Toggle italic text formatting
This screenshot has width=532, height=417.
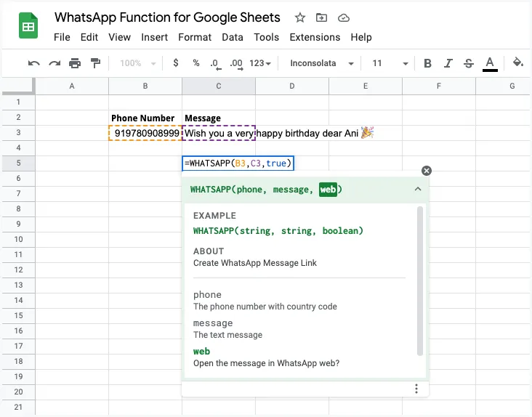(448, 63)
